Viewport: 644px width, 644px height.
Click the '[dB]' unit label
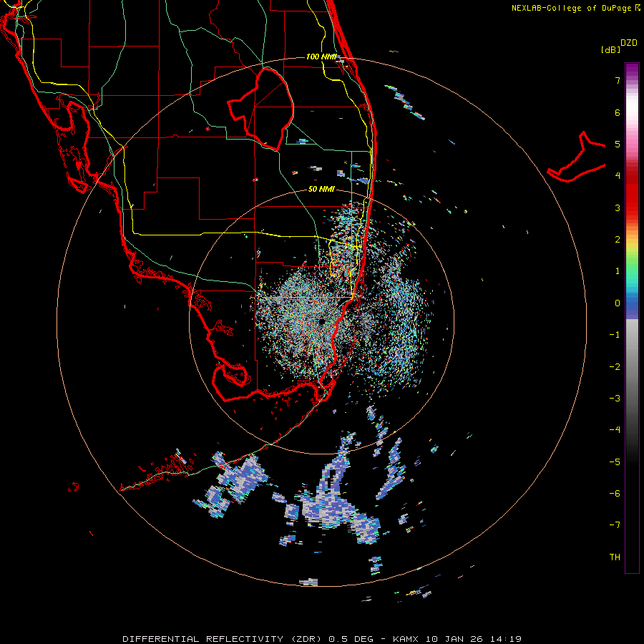point(610,49)
